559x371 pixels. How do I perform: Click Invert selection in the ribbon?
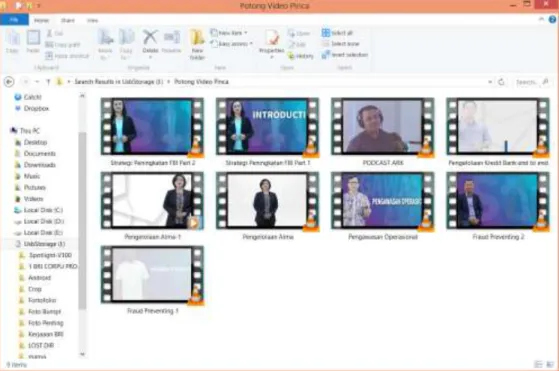(345, 55)
